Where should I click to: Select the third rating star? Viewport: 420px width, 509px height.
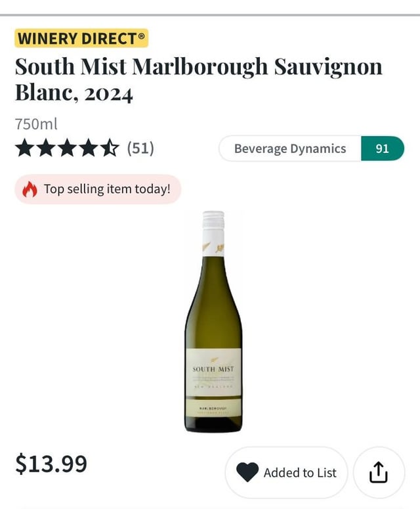[x=67, y=148]
